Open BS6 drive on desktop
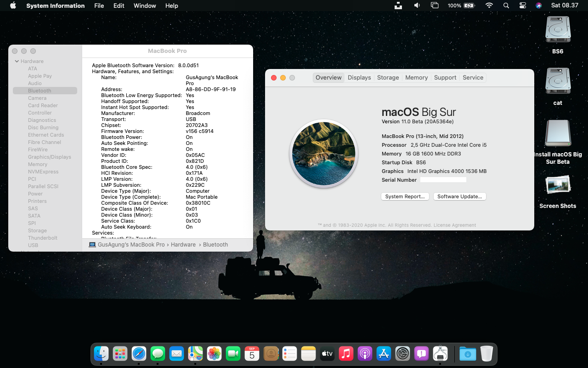The height and width of the screenshot is (368, 588). (x=558, y=30)
